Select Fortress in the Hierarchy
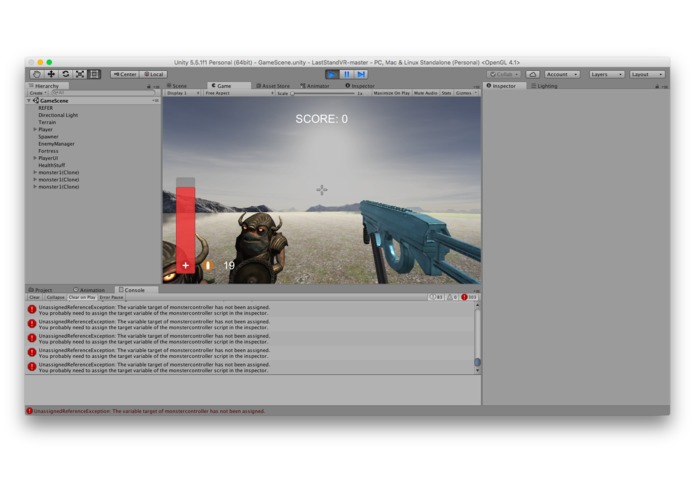Image resolution: width=695 pixels, height=494 pixels. point(48,151)
